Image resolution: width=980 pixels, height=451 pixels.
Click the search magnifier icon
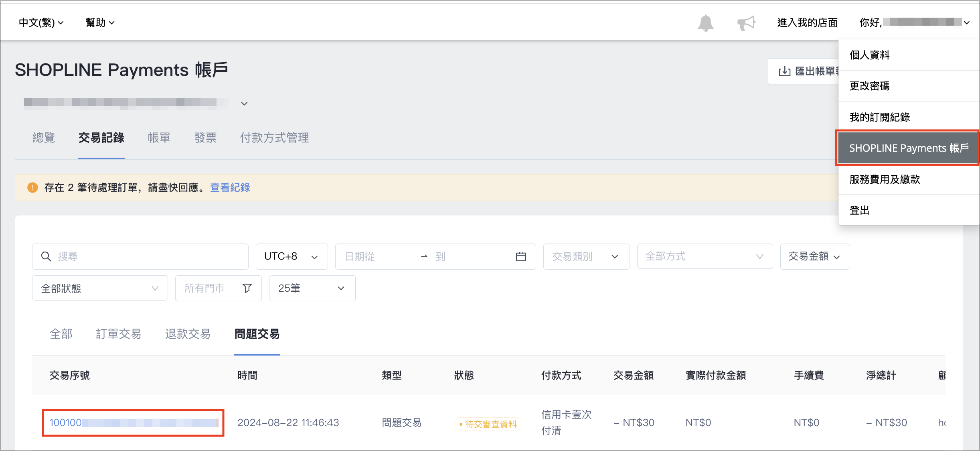click(46, 256)
